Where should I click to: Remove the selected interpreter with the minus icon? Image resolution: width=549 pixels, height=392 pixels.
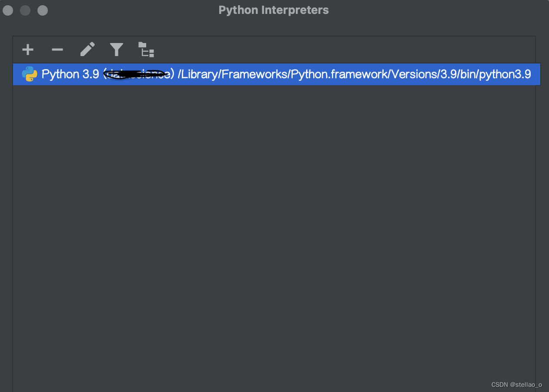pos(57,50)
